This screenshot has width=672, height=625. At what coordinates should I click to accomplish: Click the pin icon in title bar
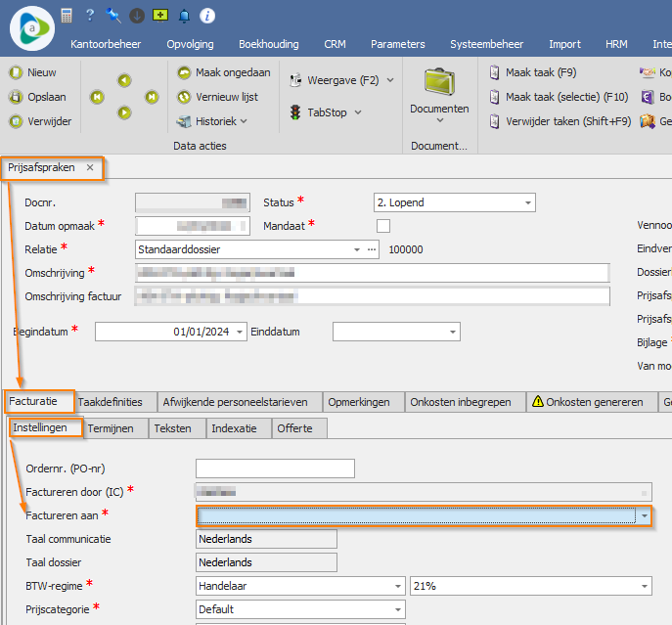(113, 16)
